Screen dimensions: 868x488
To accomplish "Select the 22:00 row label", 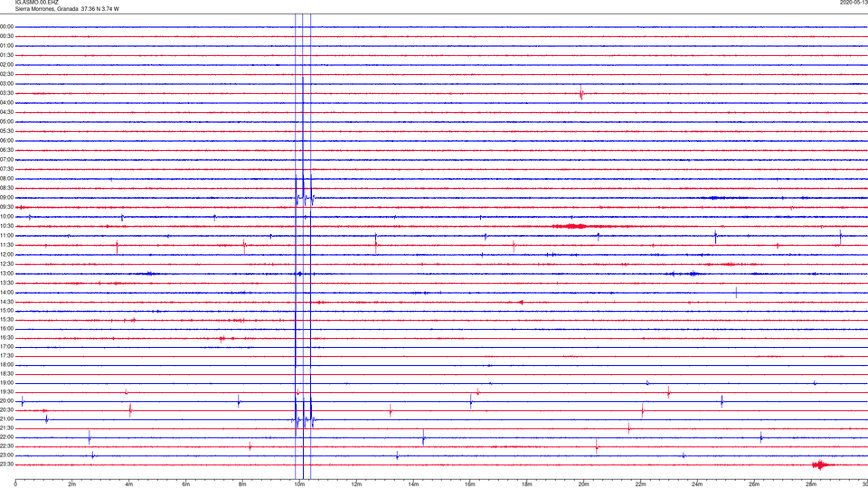I will [x=6, y=437].
